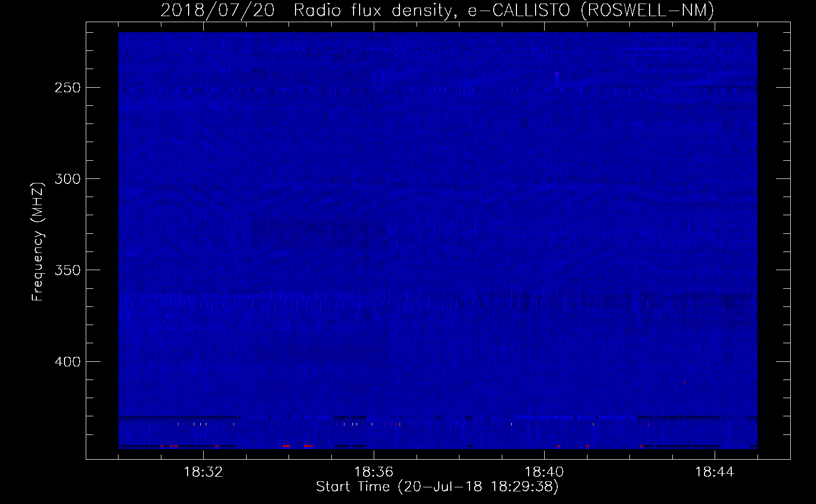This screenshot has width=816, height=504.
Task: Select the 300 frequency tick label
Action: [68, 179]
